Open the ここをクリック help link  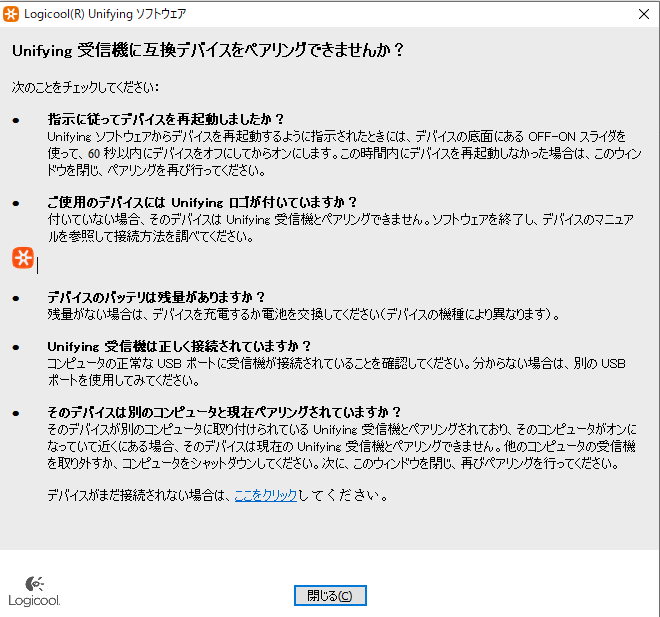pyautogui.click(x=266, y=495)
